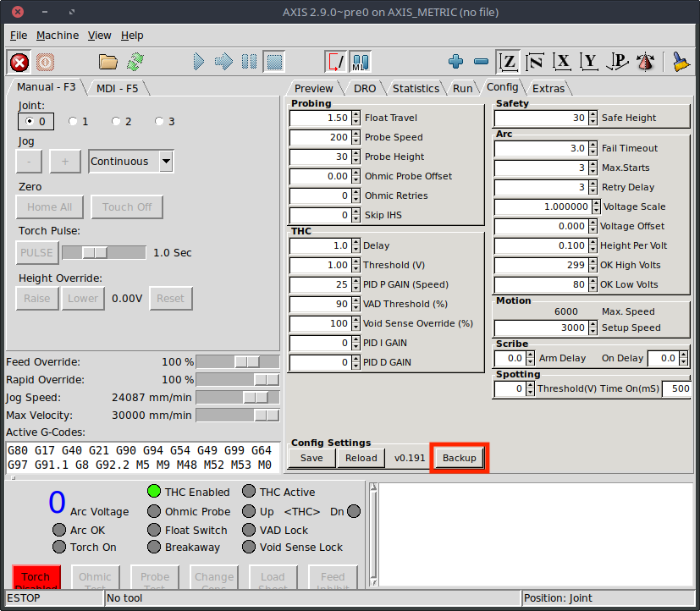Adjust Probe Speed spinner arrows

point(356,137)
